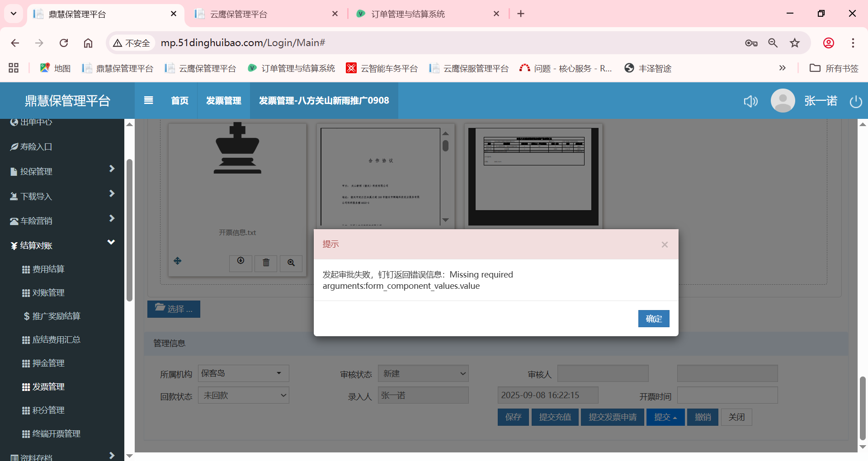Image resolution: width=868 pixels, height=461 pixels.
Task: Click the browser back arrow
Action: coord(15,43)
